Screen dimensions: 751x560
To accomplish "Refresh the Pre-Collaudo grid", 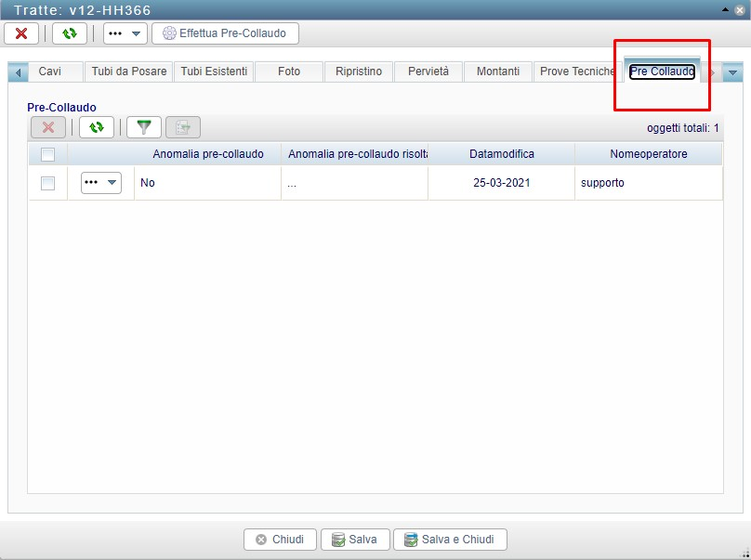I will tap(97, 127).
